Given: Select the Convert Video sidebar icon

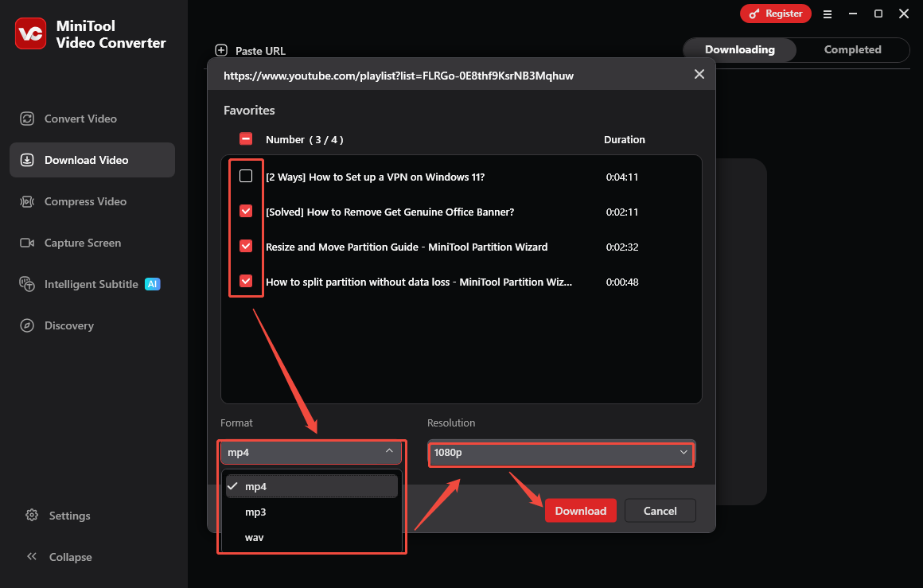Looking at the screenshot, I should click(x=27, y=118).
